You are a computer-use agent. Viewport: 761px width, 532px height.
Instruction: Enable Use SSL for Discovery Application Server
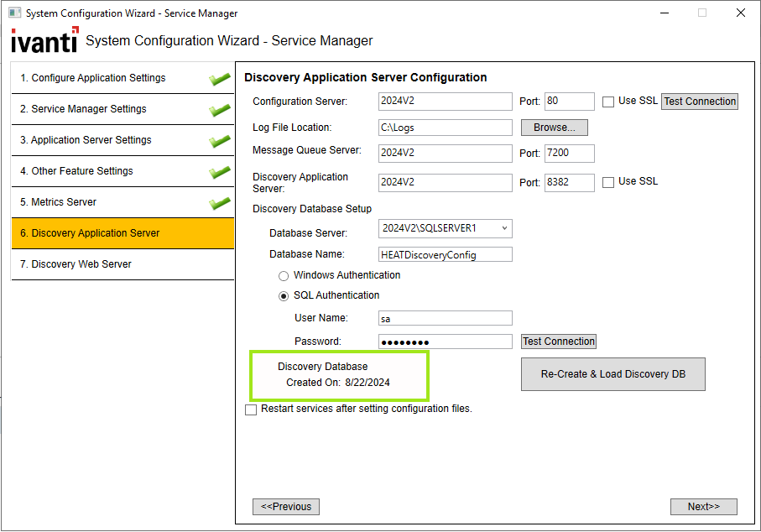[x=608, y=182]
